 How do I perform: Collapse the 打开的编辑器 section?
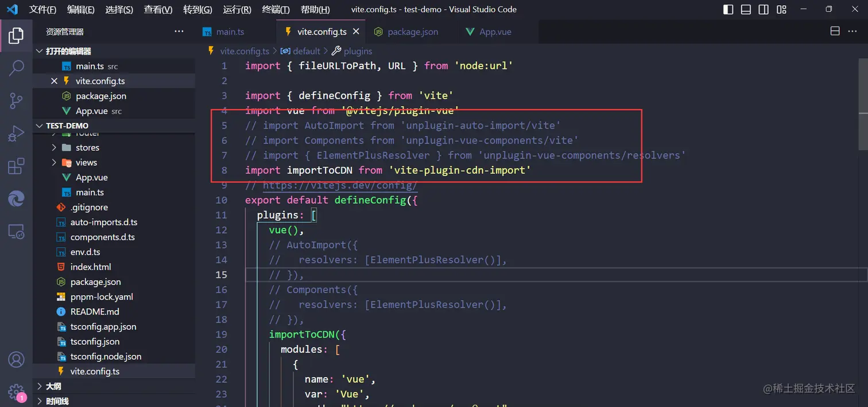coord(114,51)
